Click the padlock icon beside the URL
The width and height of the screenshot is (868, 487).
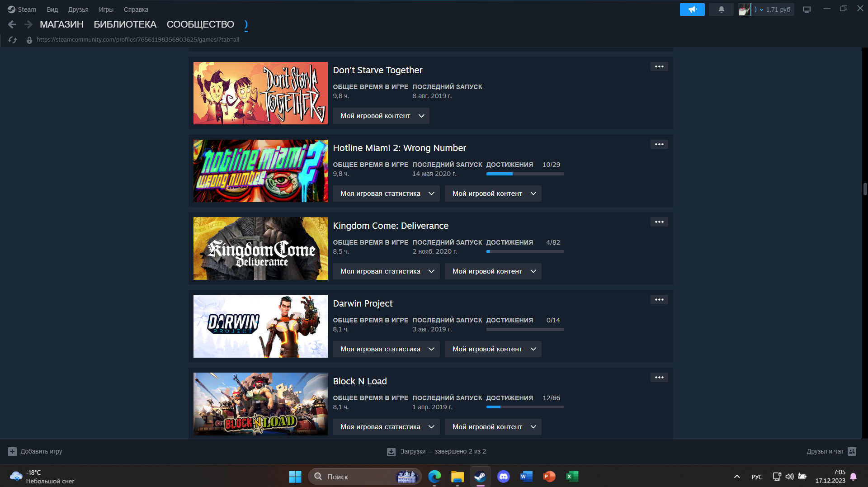coord(29,40)
